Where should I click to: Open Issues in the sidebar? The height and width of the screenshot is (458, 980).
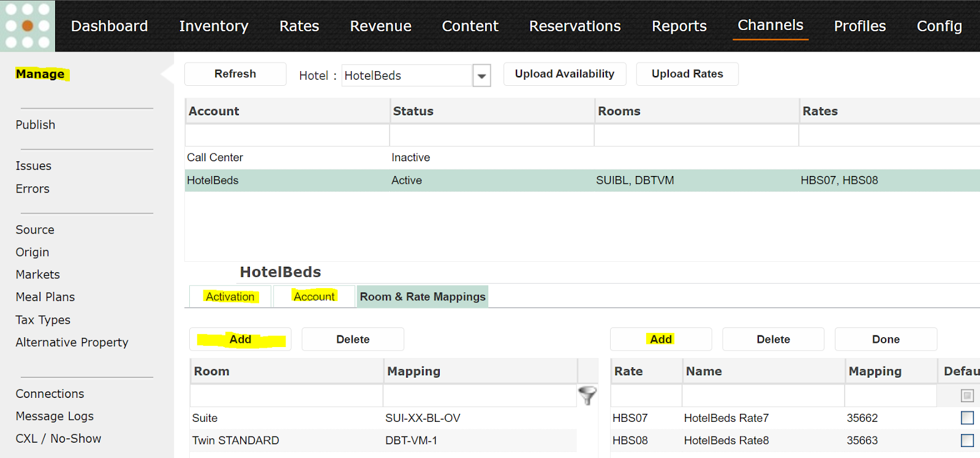(34, 166)
